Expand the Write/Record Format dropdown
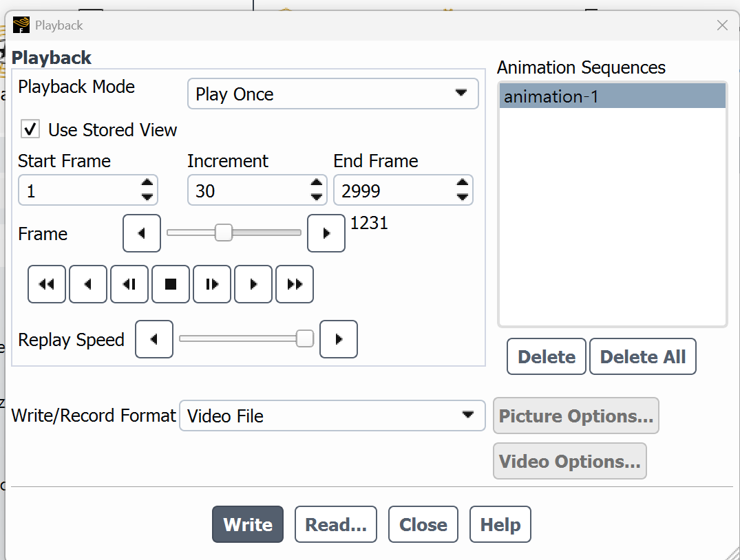The height and width of the screenshot is (560, 740). click(332, 416)
